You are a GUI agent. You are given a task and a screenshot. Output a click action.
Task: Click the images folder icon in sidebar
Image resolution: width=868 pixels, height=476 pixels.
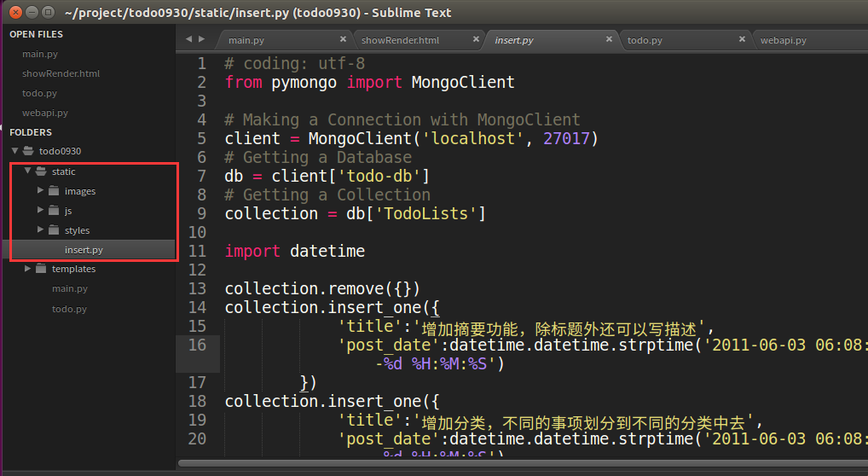click(x=54, y=191)
